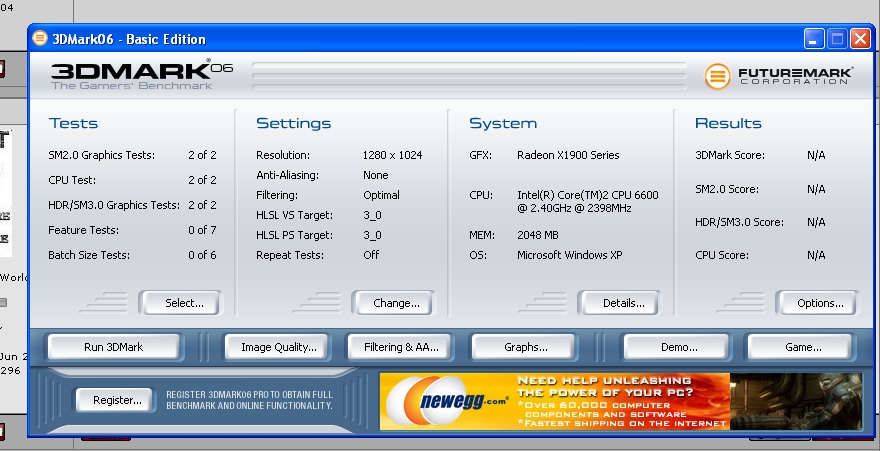Image resolution: width=880 pixels, height=451 pixels.
Task: Click the Repeat Tests 'Off' value
Action: [371, 255]
